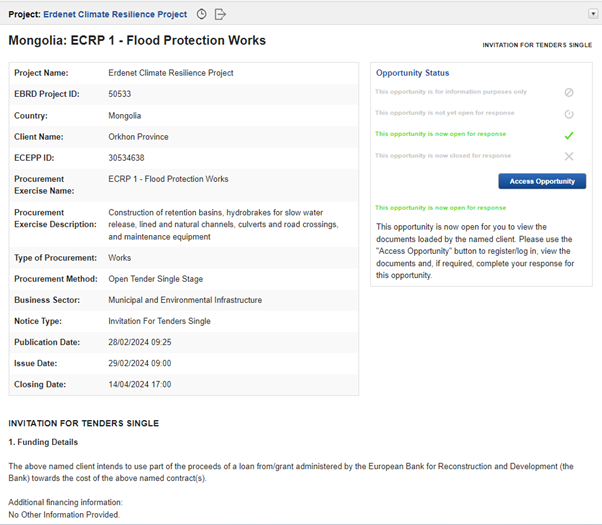Expand the dropdown arrow at top right
The height and width of the screenshot is (525, 602).
pos(592,14)
